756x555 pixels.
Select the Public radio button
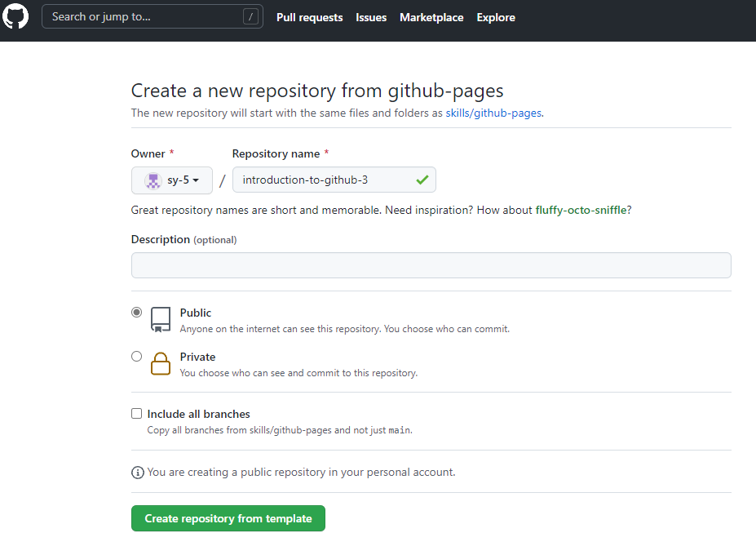[136, 313]
